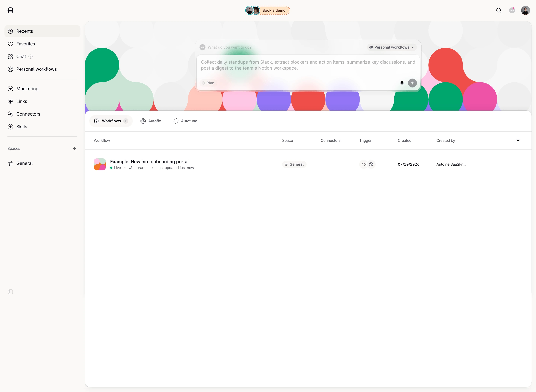Open Chat in the sidebar
Viewport: 536px width, 392px height.
[x=42, y=56]
